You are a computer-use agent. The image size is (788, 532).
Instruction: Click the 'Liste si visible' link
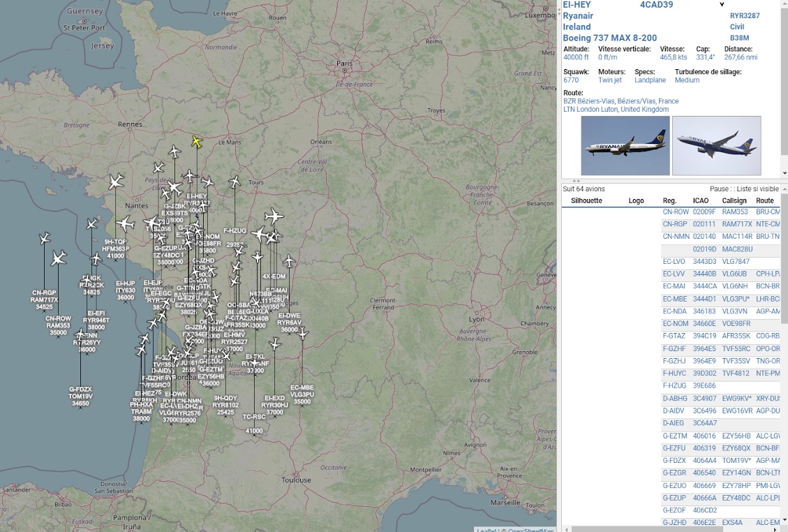click(x=757, y=189)
